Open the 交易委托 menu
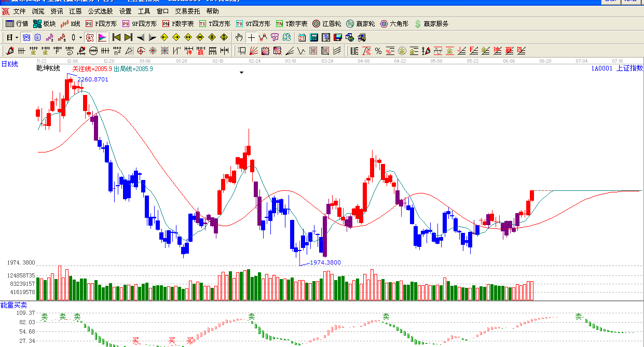Image resolution: width=644 pixels, height=347 pixels. (x=187, y=11)
